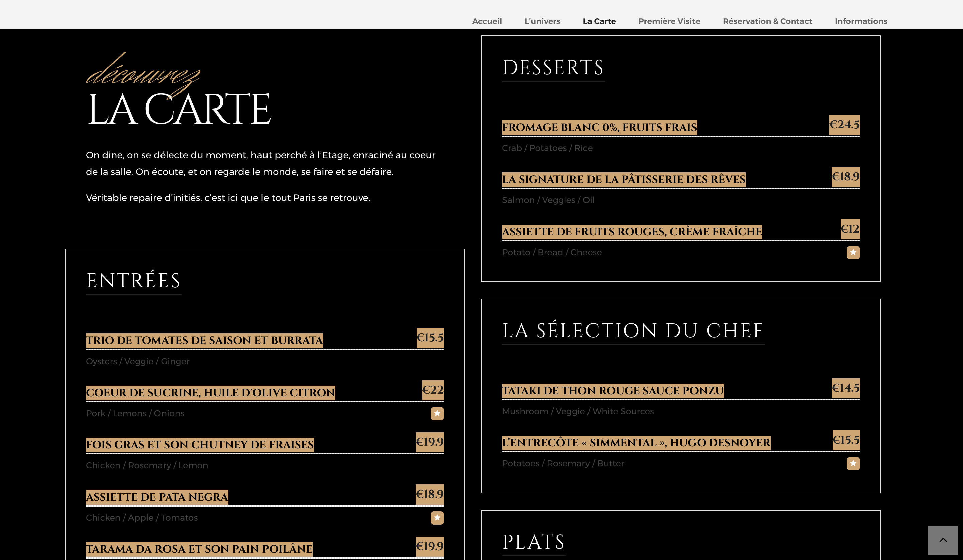This screenshot has height=560, width=963.
Task: Click Fois Gras et son Chutney de Fraises
Action: point(200,445)
